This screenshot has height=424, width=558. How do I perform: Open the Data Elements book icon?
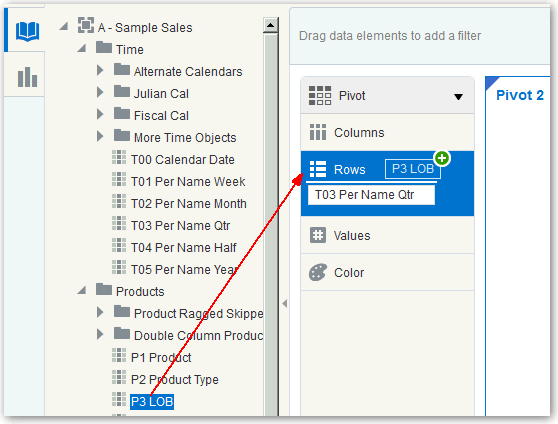[x=27, y=31]
